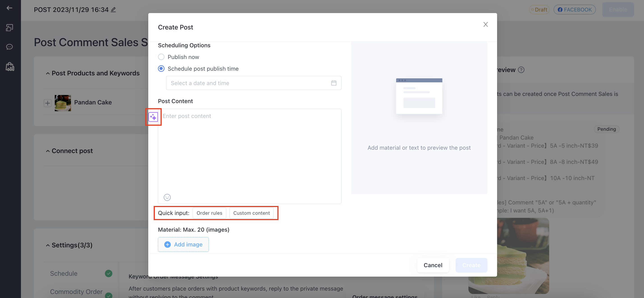Click the Enable button in header
Viewport: 644px width, 298px height.
click(x=618, y=9)
